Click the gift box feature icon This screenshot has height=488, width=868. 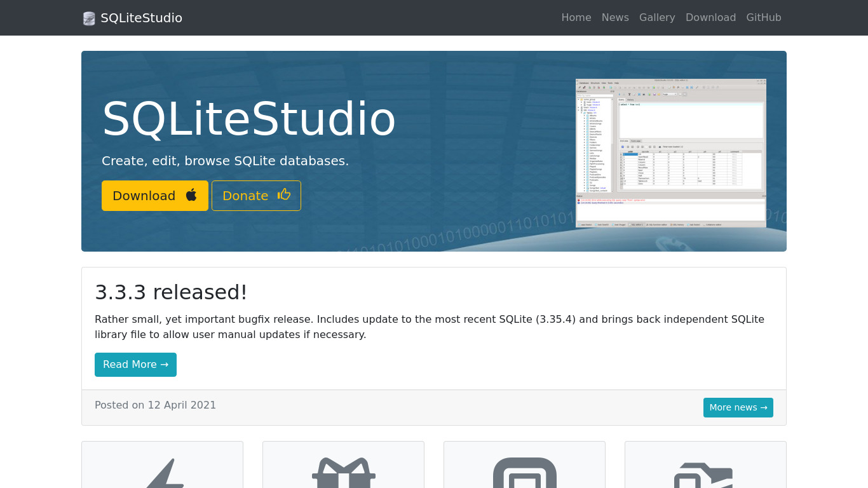pyautogui.click(x=344, y=473)
